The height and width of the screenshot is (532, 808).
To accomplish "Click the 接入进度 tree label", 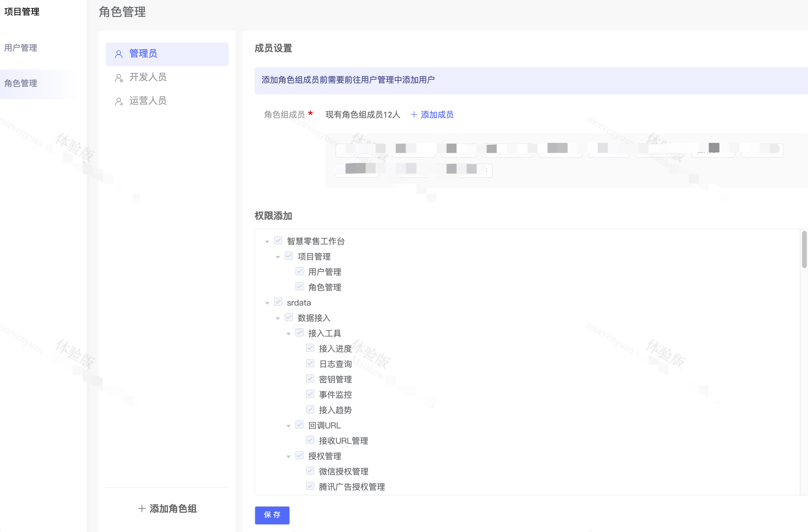I will coord(335,348).
